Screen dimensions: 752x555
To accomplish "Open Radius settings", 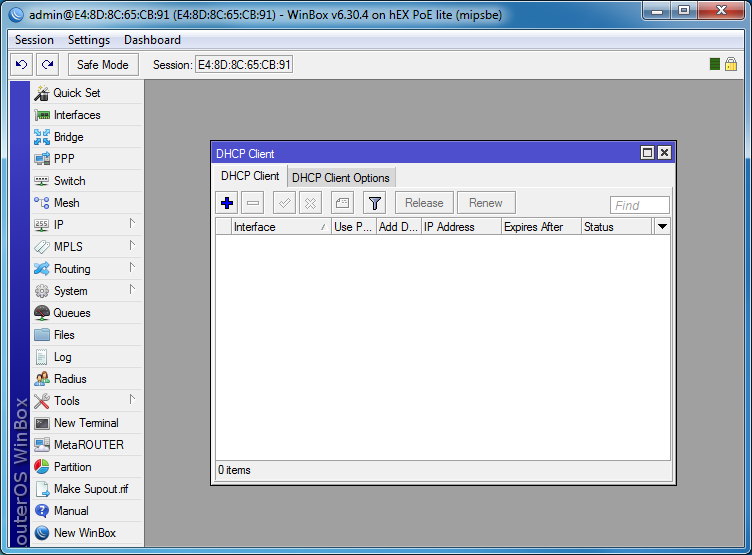I will tap(88, 379).
